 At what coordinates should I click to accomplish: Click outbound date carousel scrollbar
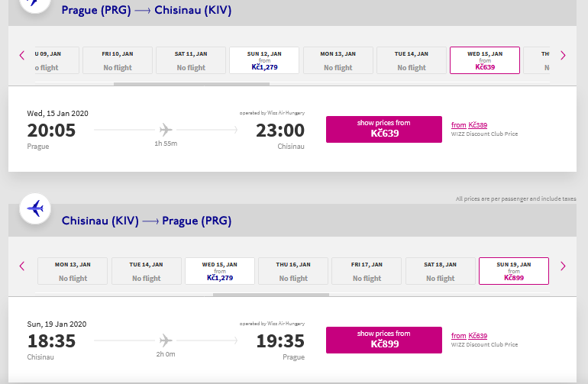pos(192,84)
